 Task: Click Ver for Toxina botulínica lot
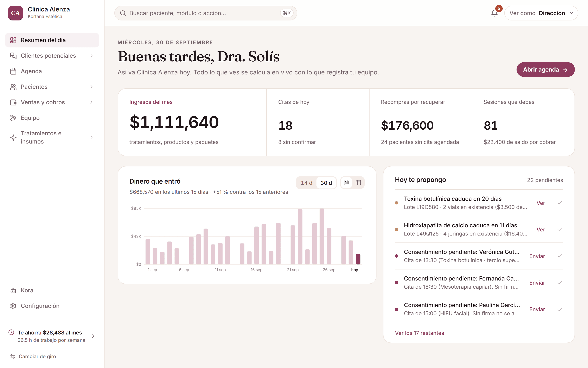[x=541, y=203]
